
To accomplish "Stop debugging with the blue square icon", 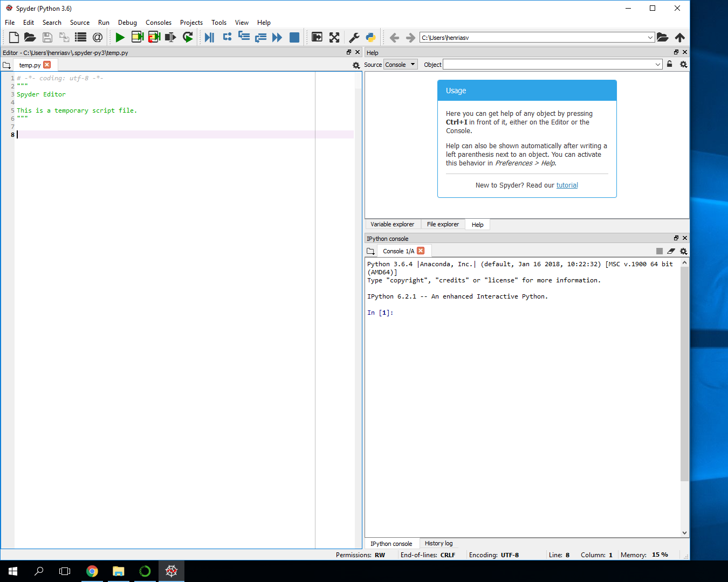I will click(294, 37).
